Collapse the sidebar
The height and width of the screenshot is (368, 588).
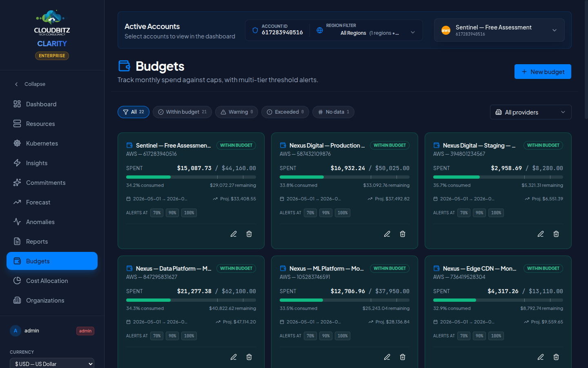(52, 84)
